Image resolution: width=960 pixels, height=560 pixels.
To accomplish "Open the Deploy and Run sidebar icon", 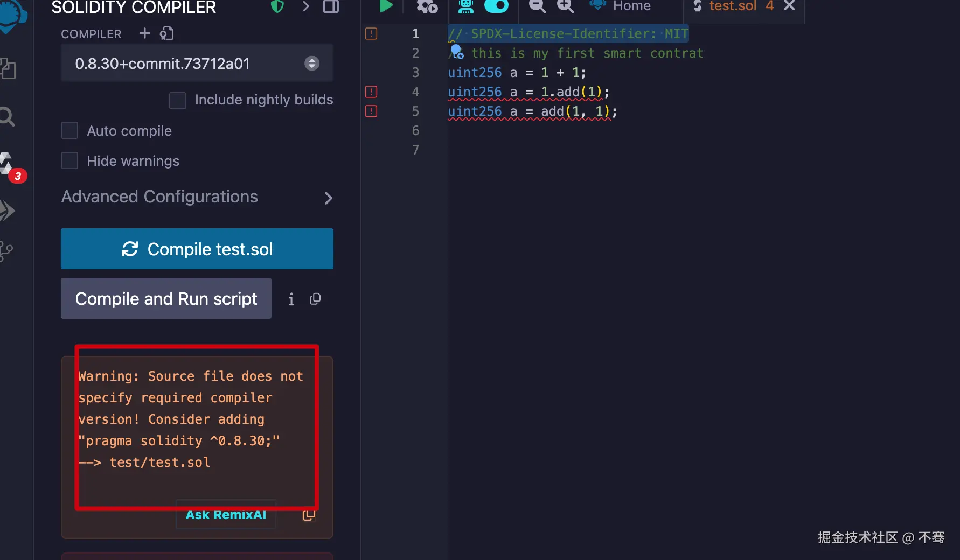I will (x=7, y=211).
